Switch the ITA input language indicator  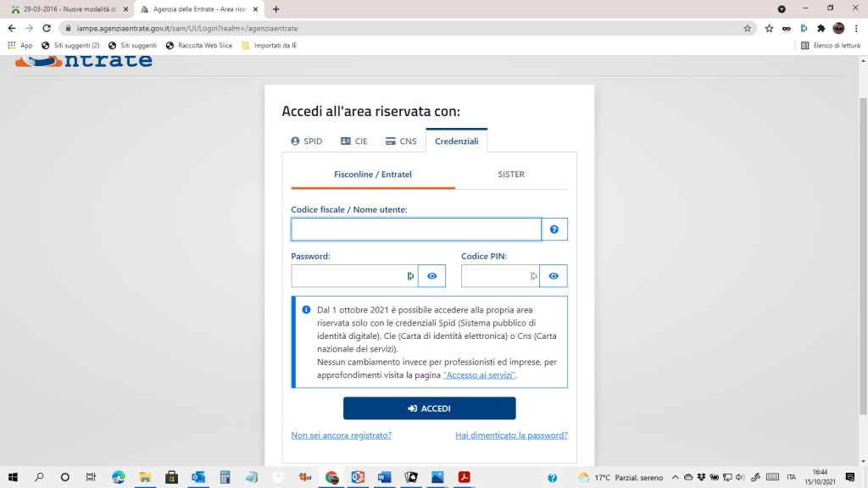(792, 477)
